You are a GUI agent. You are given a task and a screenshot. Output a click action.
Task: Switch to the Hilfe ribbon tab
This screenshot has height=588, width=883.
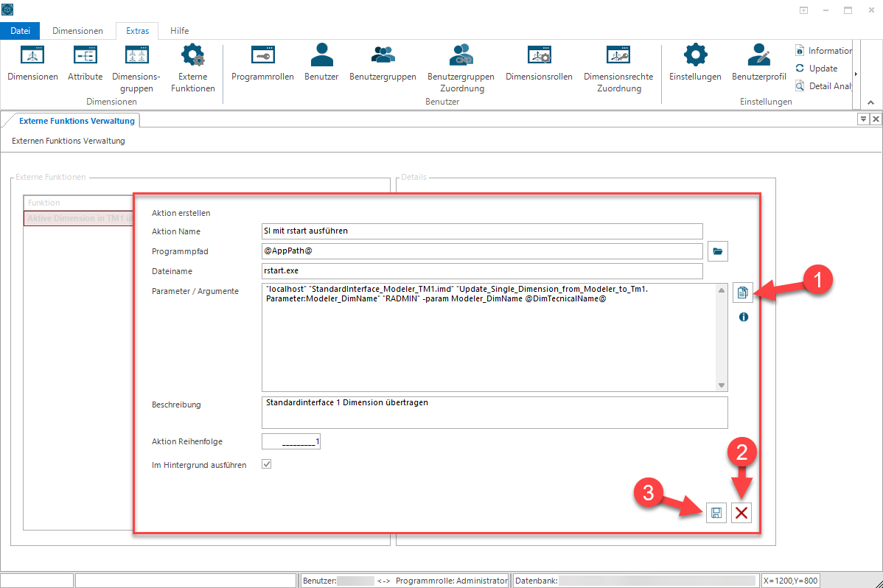point(180,31)
